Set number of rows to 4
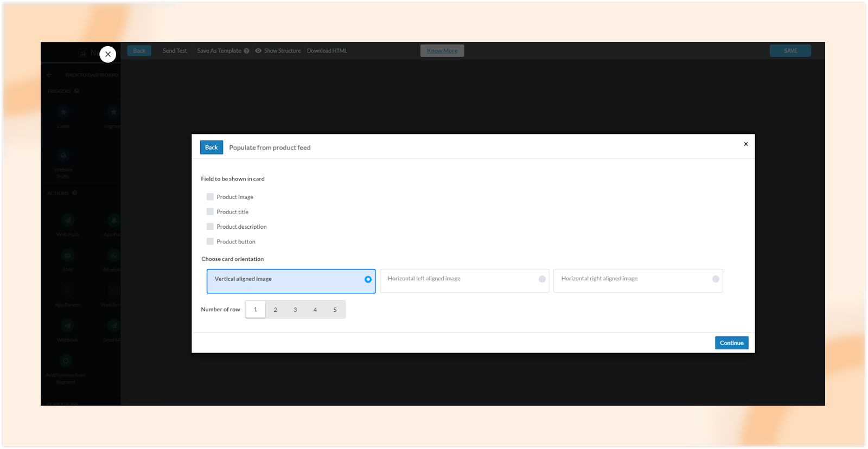Viewport: 868px width, 449px height. click(x=315, y=310)
